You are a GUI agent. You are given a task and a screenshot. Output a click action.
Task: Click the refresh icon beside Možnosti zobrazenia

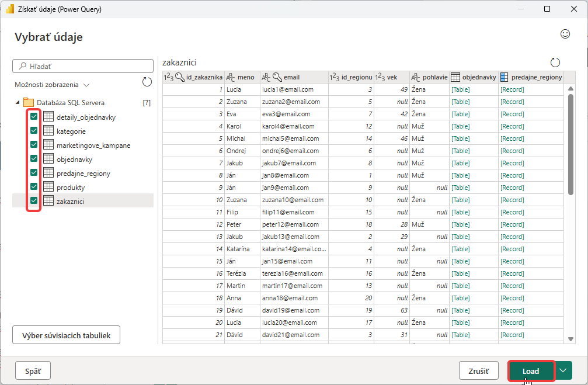(147, 82)
